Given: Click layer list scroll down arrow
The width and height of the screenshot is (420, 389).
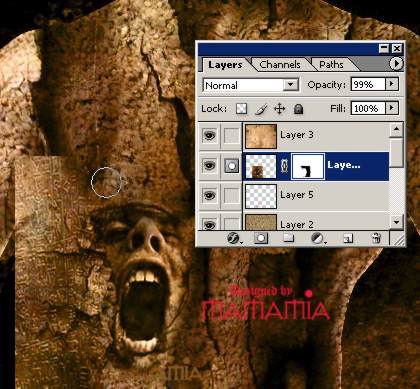Looking at the screenshot, I should [x=396, y=221].
